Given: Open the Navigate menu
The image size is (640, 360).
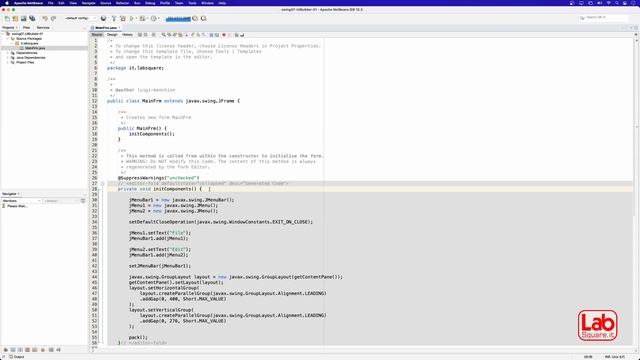Looking at the screenshot, I should pyautogui.click(x=89, y=3).
